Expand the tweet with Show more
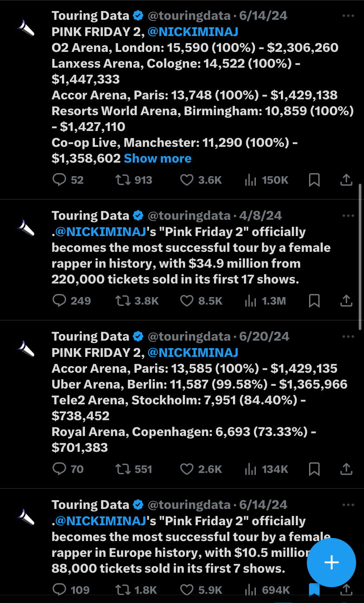 [x=157, y=158]
